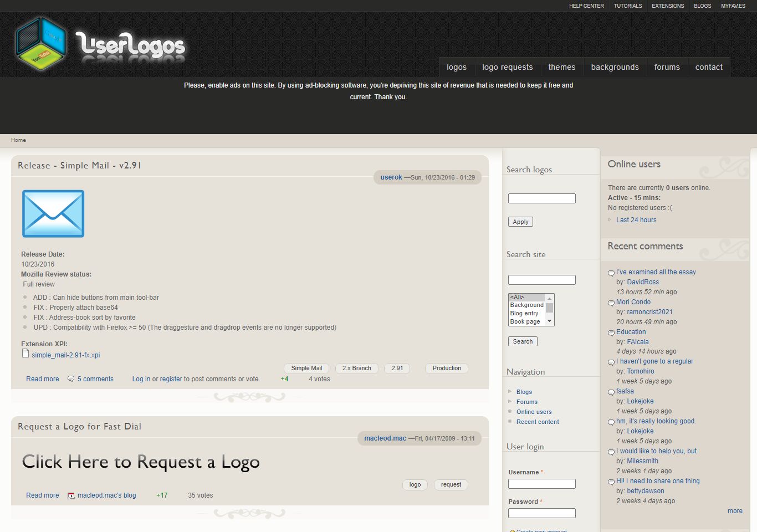Open the themes navigation menu
Screen dimensions: 757x532
562,66
